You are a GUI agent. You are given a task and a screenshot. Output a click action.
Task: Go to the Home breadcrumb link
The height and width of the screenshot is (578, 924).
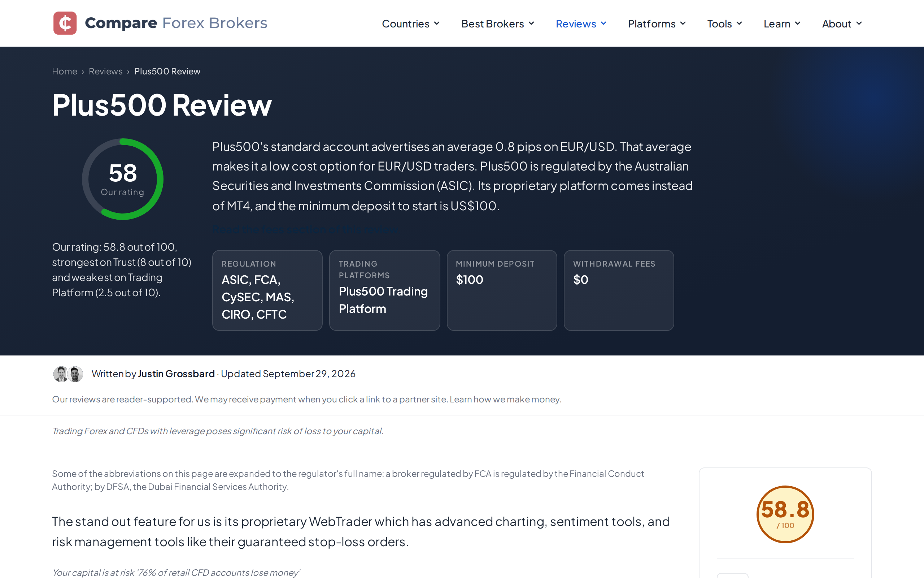(x=65, y=72)
